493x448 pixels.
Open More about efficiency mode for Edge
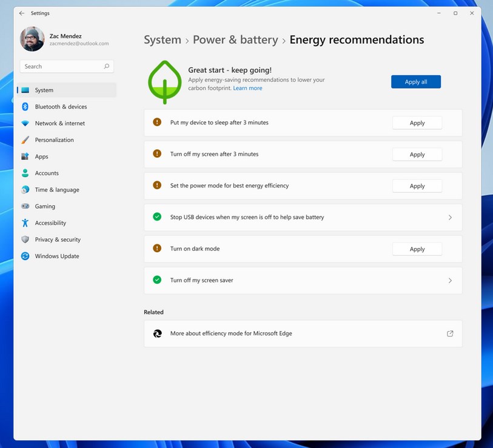[x=303, y=333]
